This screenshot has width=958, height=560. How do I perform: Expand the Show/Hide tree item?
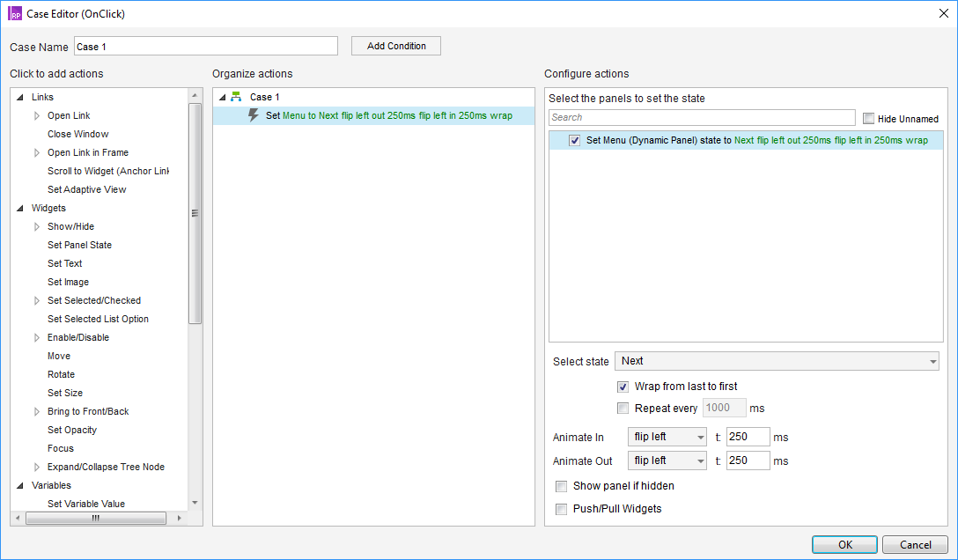pyautogui.click(x=36, y=226)
